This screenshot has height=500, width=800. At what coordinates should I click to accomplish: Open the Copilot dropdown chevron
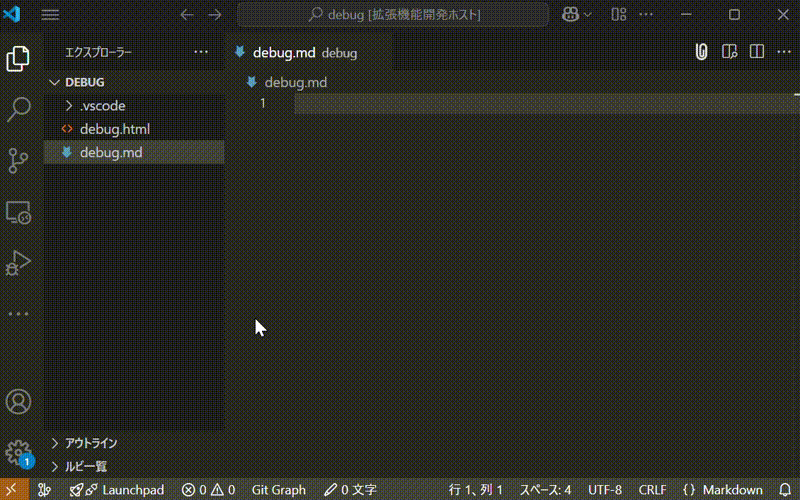point(587,15)
